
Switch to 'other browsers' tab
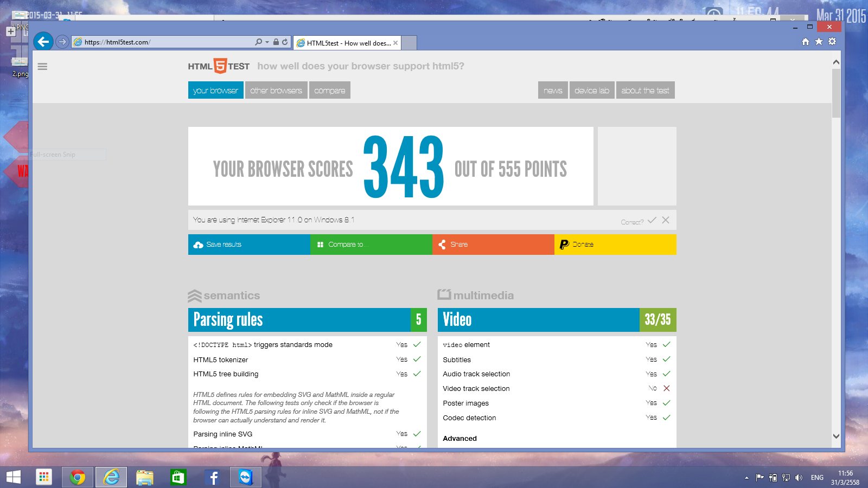276,91
